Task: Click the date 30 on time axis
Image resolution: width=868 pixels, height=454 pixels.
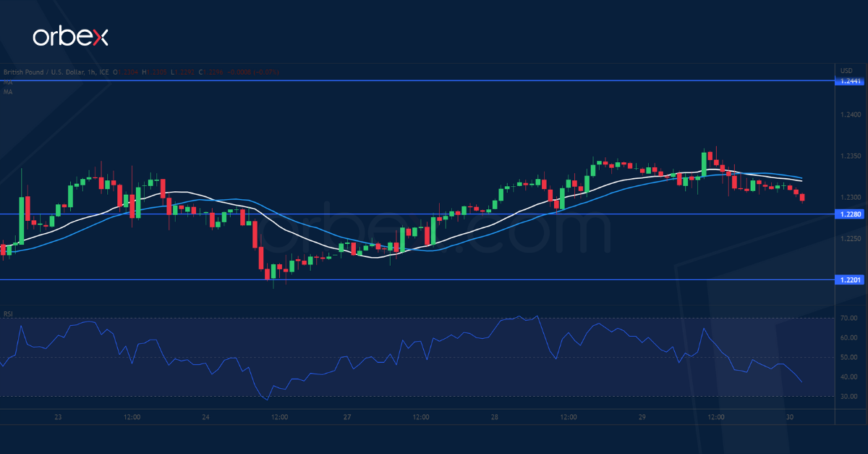Action: point(789,417)
